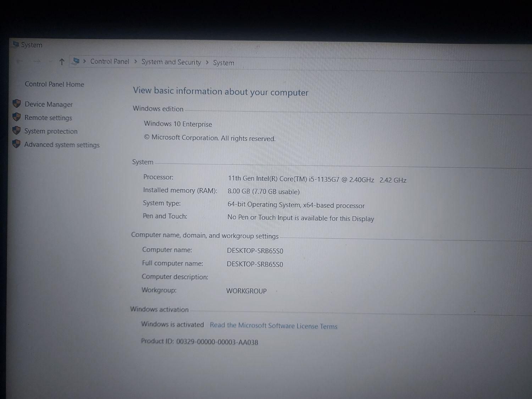Click the 'Computer description:' label
This screenshot has width=532, height=399.
[175, 277]
